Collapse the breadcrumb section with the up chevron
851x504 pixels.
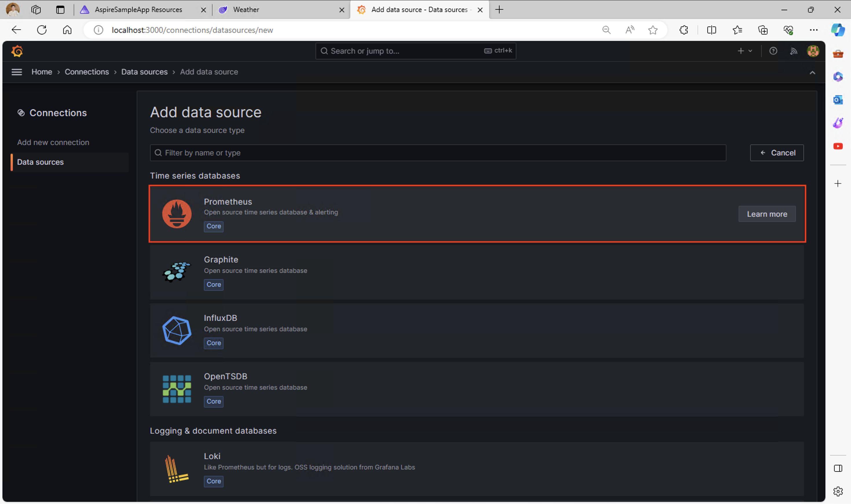pos(813,72)
